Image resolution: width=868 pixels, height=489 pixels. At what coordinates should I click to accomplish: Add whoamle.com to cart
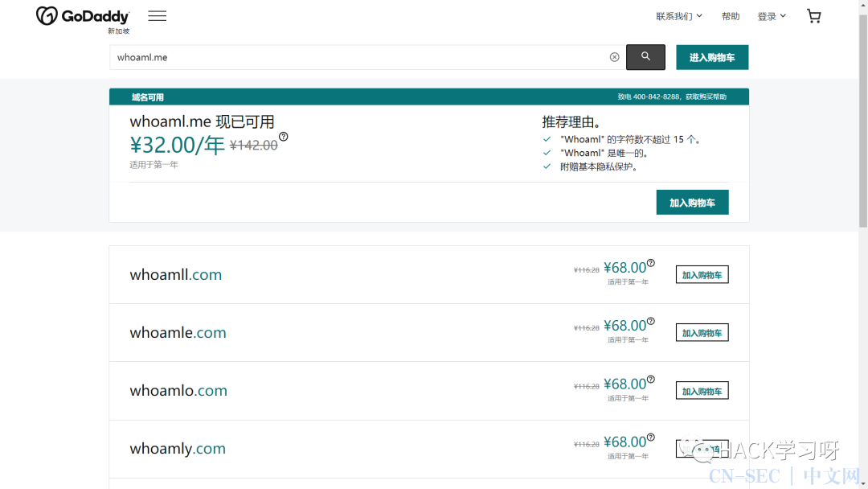(702, 333)
